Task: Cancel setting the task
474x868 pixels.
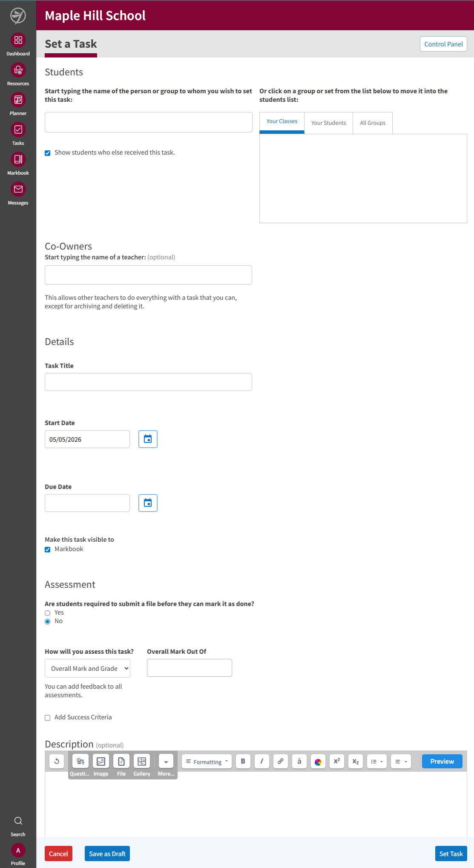Action: 58,854
